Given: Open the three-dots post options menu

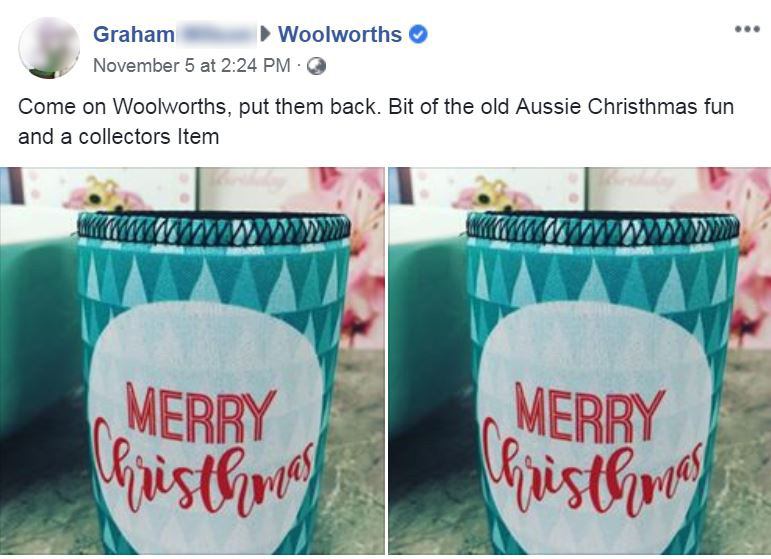Looking at the screenshot, I should pyautogui.click(x=747, y=29).
